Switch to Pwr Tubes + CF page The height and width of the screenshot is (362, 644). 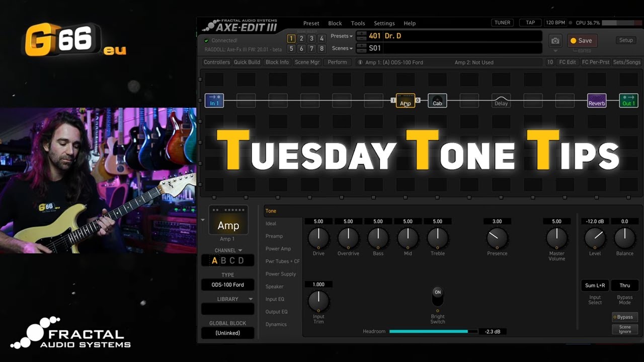(282, 261)
